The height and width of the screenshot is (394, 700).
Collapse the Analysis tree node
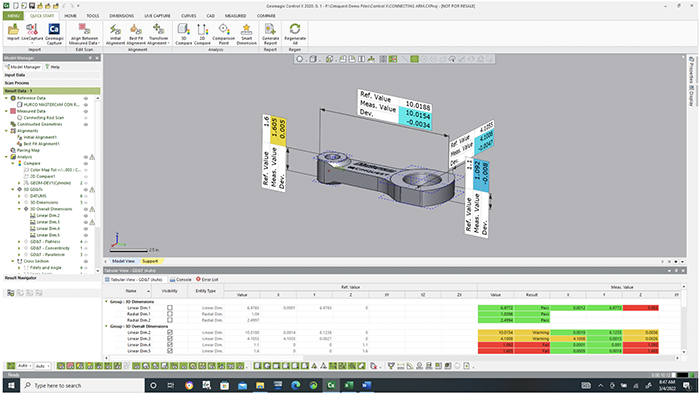coord(7,157)
